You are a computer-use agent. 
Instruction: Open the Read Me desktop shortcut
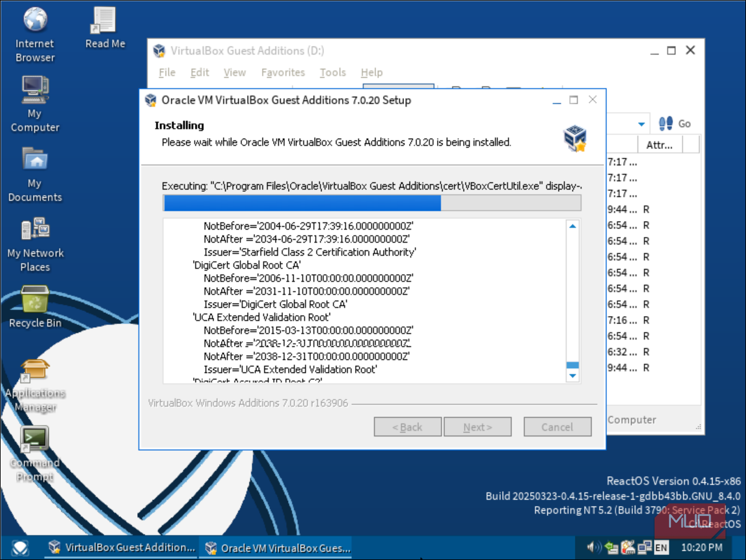pyautogui.click(x=105, y=29)
